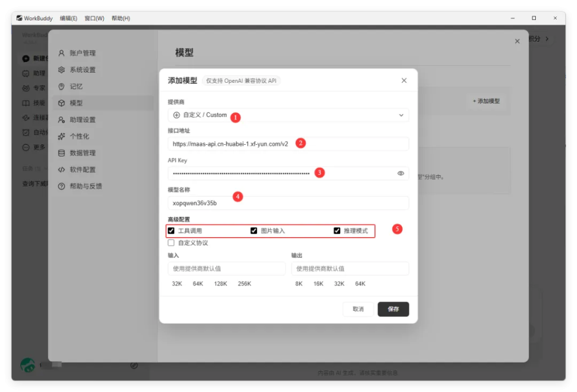Viewport: 577px width, 392px height.
Task: Close the 添加模型 dialog with the X
Action: click(x=404, y=80)
